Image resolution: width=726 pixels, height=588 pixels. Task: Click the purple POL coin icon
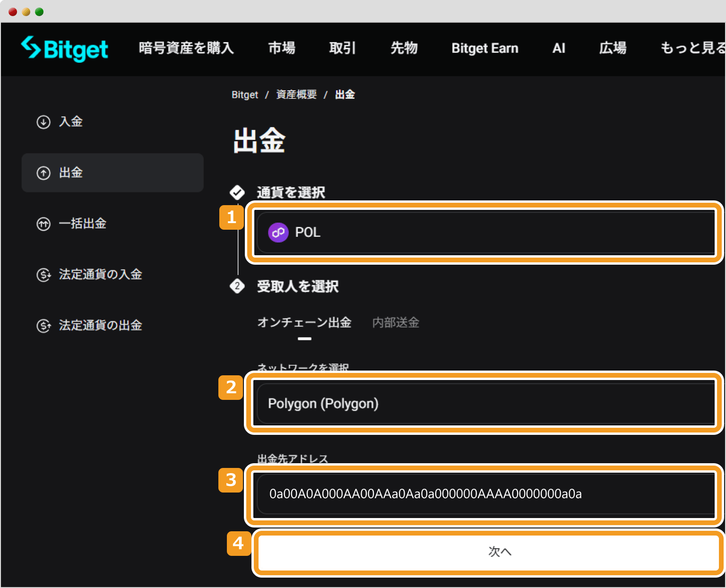pyautogui.click(x=278, y=233)
